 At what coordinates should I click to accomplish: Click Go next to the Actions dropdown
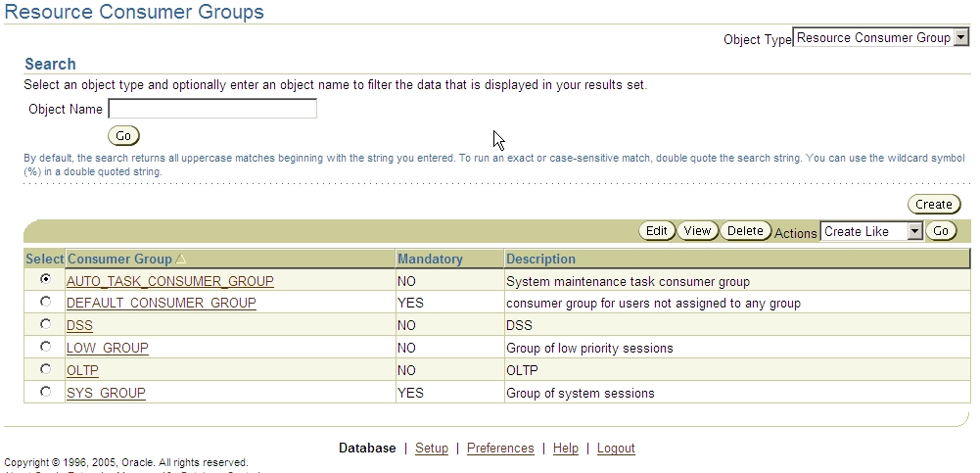click(941, 231)
